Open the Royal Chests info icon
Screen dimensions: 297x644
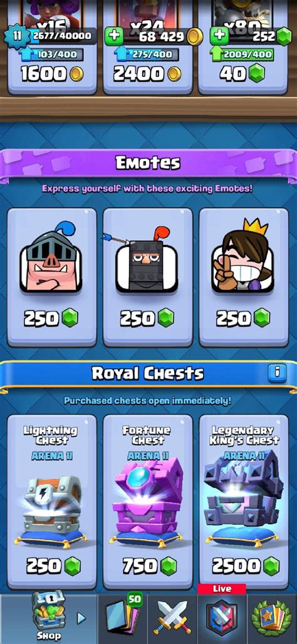(277, 372)
